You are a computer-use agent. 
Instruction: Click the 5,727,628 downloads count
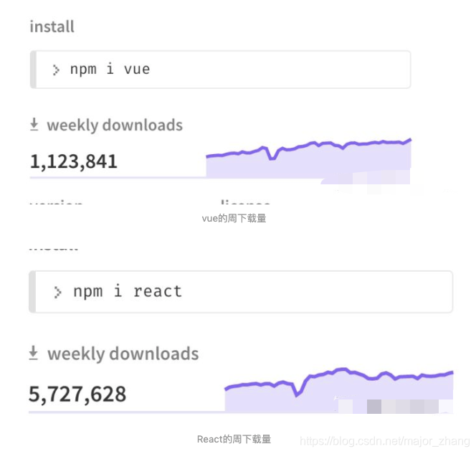tap(77, 394)
